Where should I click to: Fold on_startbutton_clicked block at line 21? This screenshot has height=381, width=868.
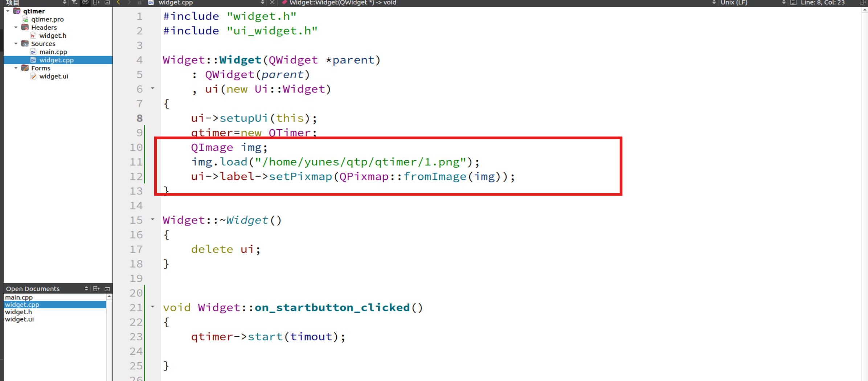tap(153, 307)
